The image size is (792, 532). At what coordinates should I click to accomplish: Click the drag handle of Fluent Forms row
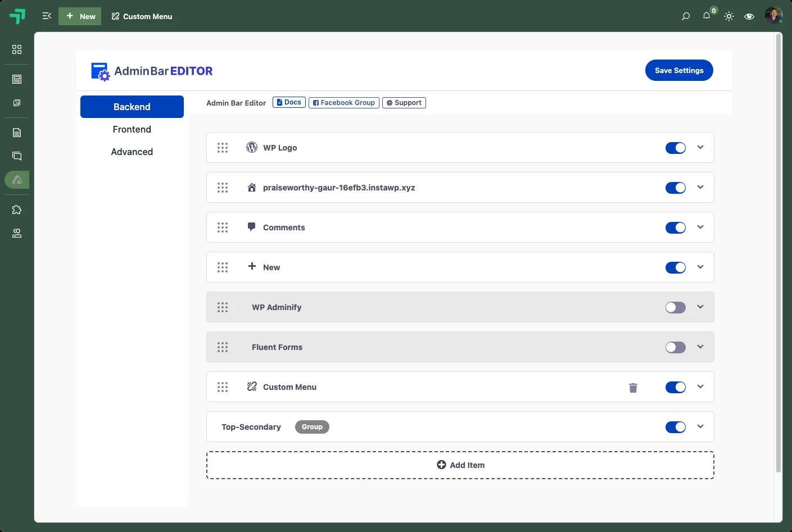(223, 347)
